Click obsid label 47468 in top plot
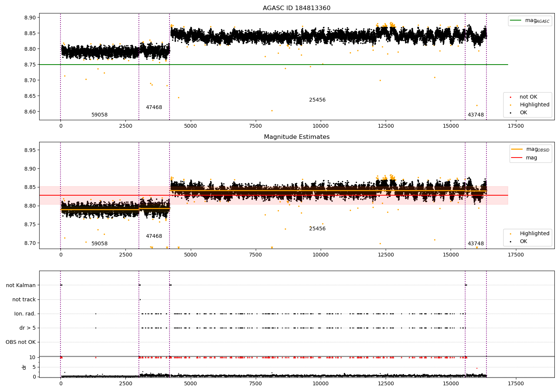Viewport: 560px width, 392px height. pos(154,108)
